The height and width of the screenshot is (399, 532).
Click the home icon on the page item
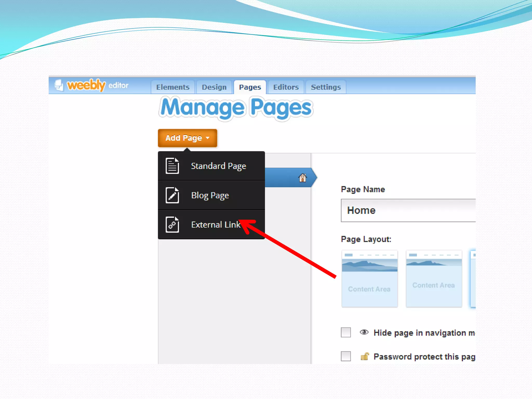click(x=303, y=178)
